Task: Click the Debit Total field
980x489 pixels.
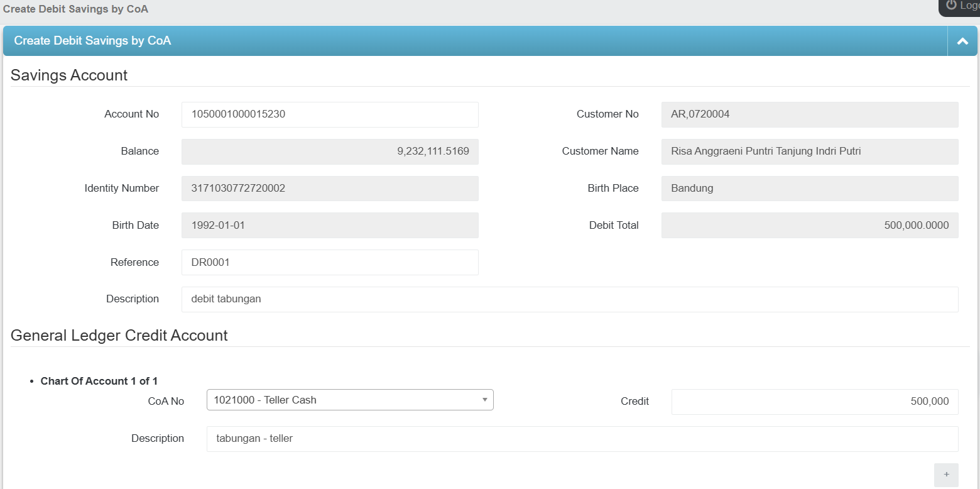Action: coord(809,226)
